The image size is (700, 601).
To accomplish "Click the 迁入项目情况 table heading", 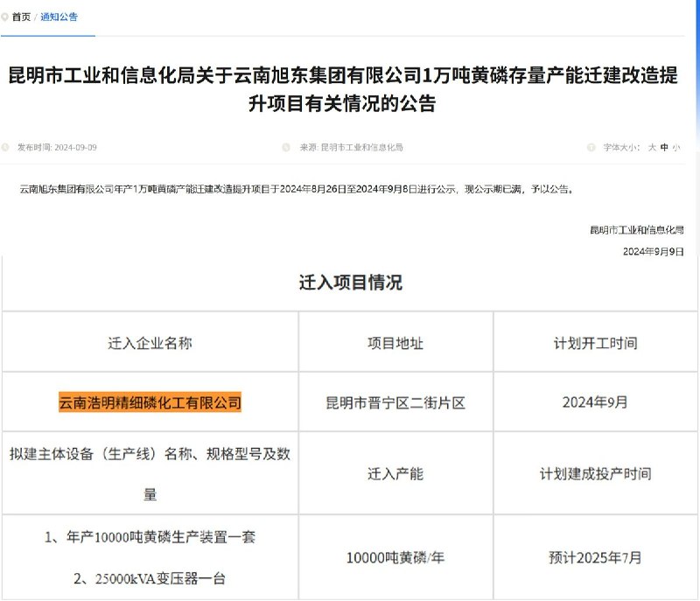I will point(351,283).
